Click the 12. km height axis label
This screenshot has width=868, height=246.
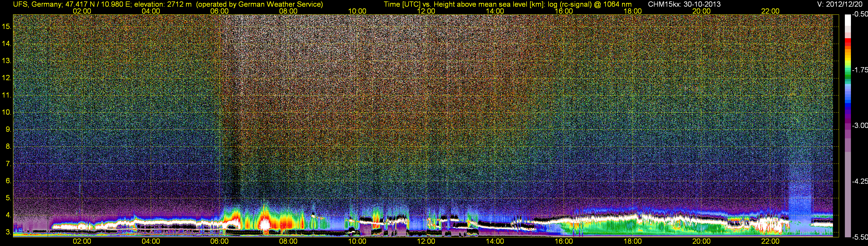(7, 78)
